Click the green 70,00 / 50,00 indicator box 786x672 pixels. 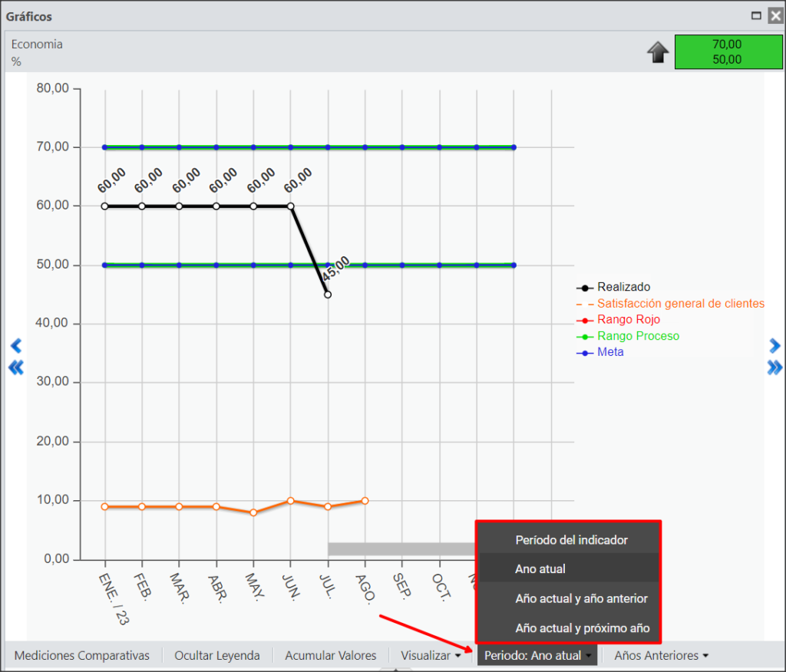728,51
